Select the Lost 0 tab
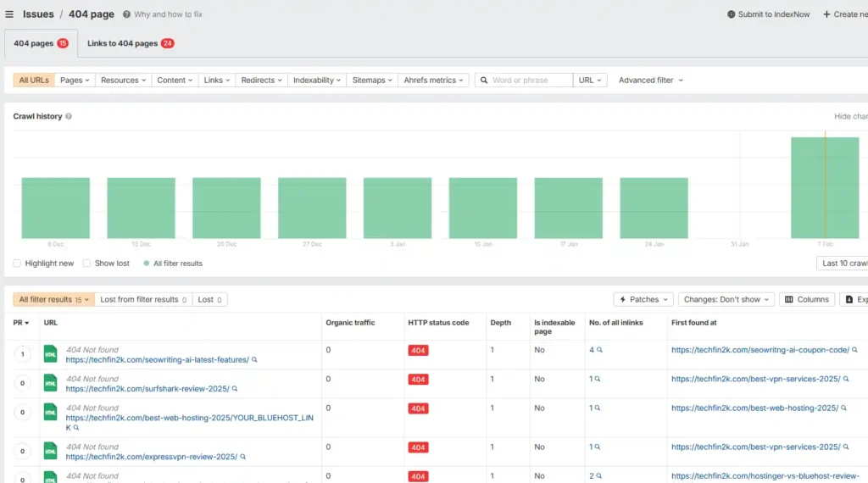Image resolution: width=868 pixels, height=483 pixels. 210,299
